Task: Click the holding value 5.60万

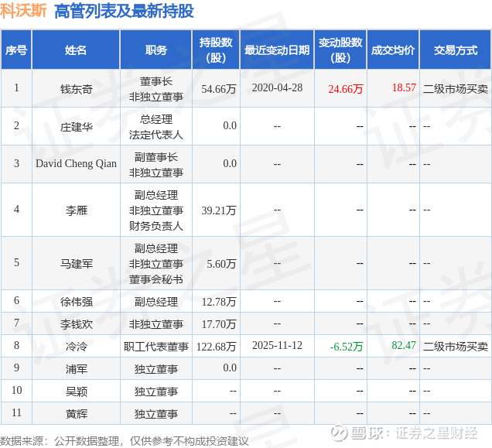Action: pos(221,264)
